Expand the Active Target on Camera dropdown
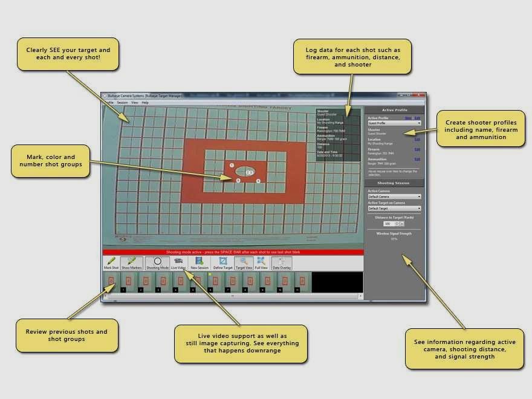Image resolution: width=532 pixels, height=399 pixels. point(395,209)
